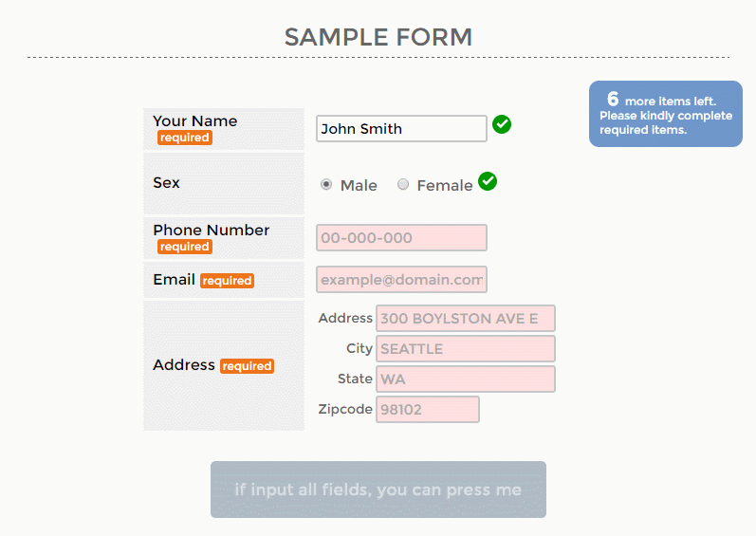The height and width of the screenshot is (536, 756).
Task: Click the Zipcode input field
Action: [x=428, y=409]
